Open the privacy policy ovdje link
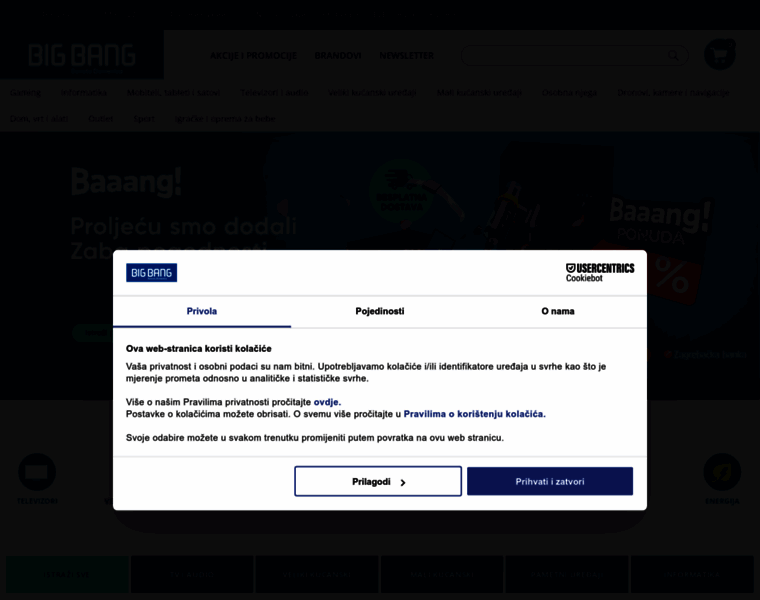The width and height of the screenshot is (760, 600). click(327, 402)
